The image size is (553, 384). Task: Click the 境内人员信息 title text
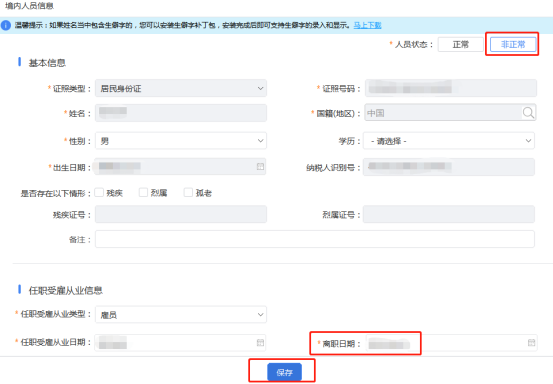[29, 6]
